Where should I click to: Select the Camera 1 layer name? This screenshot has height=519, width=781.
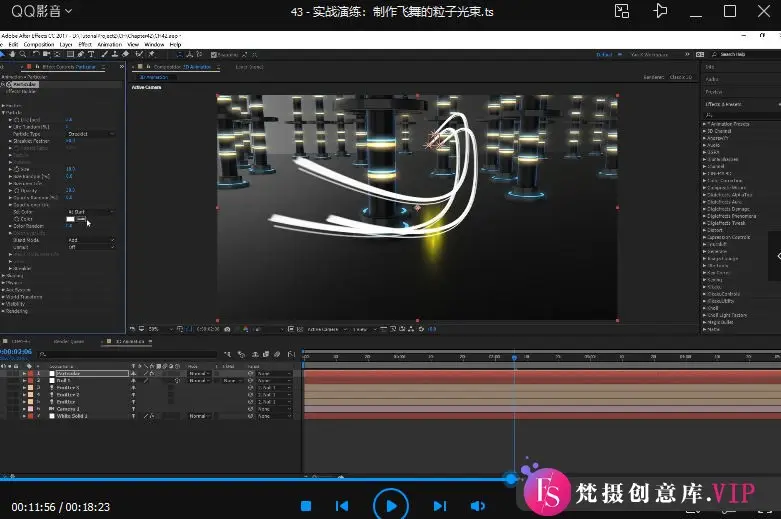(x=68, y=409)
